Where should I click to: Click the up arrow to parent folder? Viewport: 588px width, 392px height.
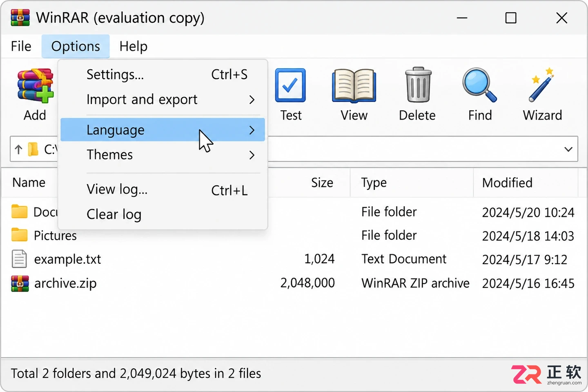point(18,149)
